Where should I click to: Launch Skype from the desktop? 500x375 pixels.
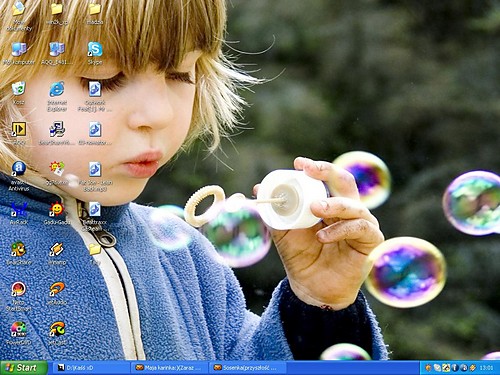[95, 49]
